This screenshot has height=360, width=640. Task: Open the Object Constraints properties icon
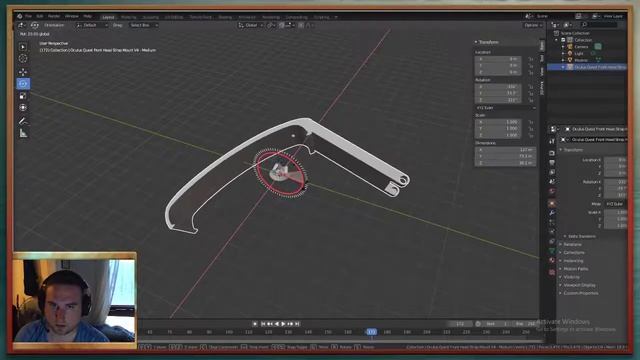tap(552, 242)
